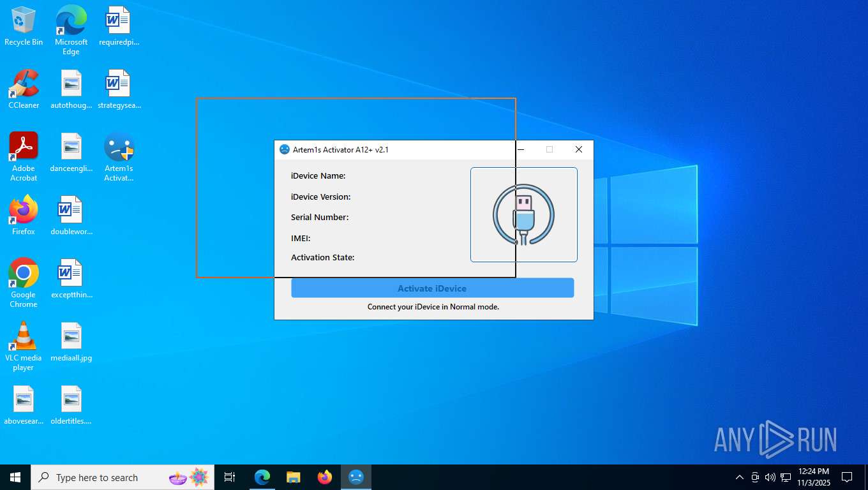
Task: Select the IMEI label
Action: coord(301,238)
